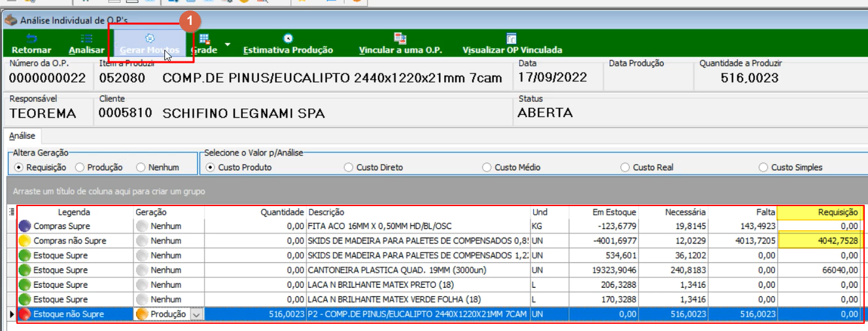Viewport: 868px width, 331px height.
Task: Choose the Custo Produto radio option
Action: coord(211,167)
